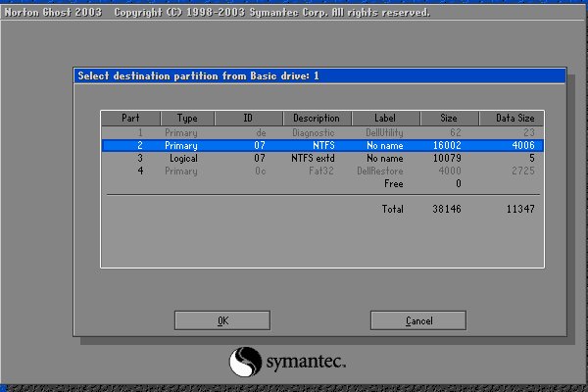Click the Symantec yin-yang logo icon
Screen dimensions: 588x392
point(246,364)
